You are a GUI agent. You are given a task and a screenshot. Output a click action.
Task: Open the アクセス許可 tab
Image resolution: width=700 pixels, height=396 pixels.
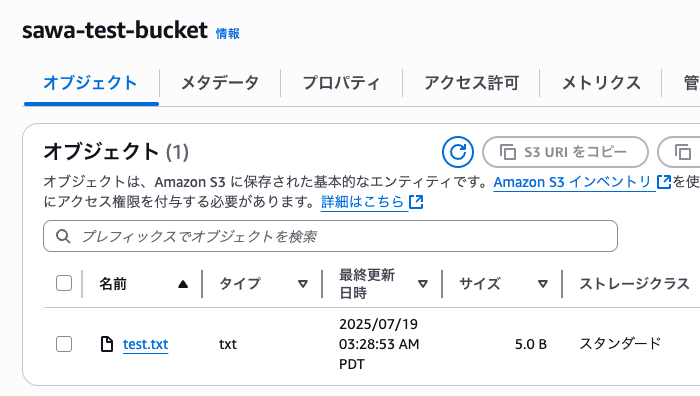[471, 83]
